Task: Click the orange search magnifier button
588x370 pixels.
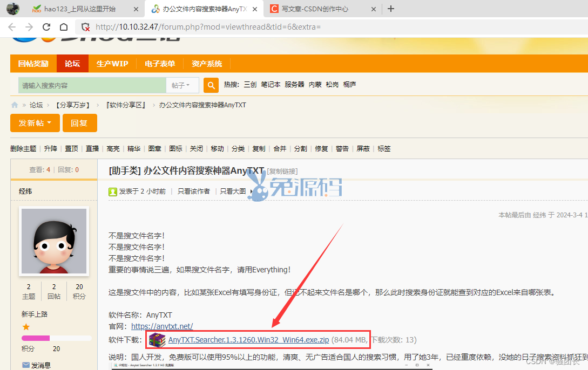Action: [211, 85]
